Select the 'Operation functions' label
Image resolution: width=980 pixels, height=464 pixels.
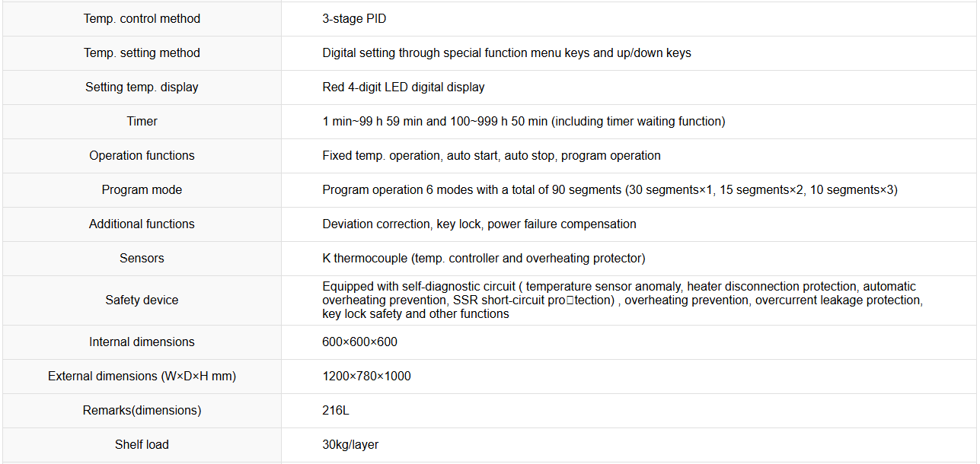(x=142, y=155)
